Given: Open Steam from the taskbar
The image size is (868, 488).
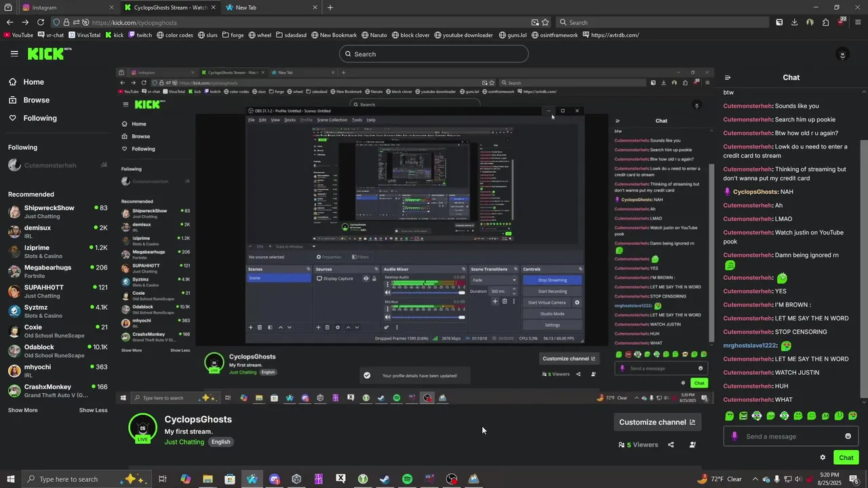Looking at the screenshot, I should pos(384,479).
